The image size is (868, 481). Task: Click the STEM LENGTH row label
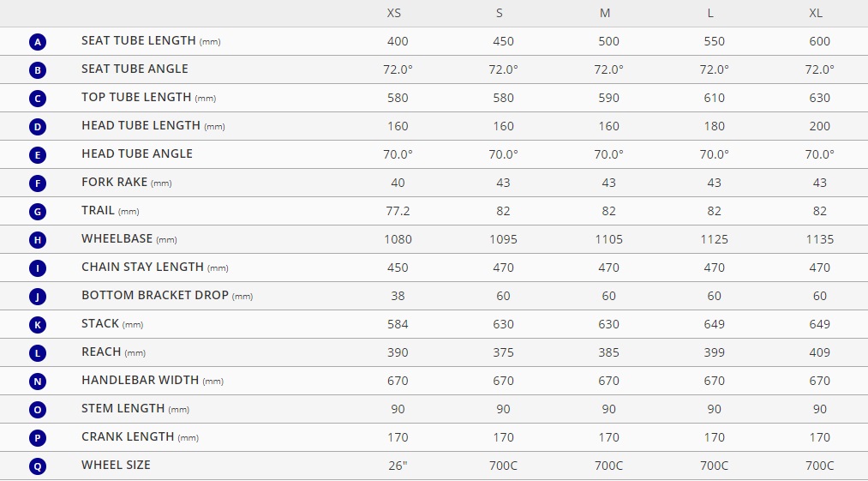pos(135,408)
